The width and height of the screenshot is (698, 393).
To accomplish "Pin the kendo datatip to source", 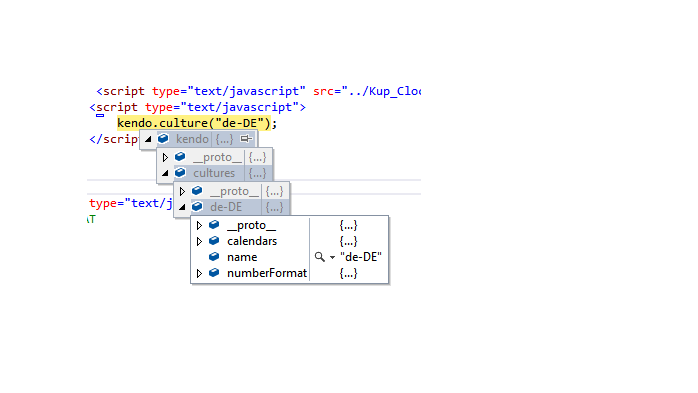I will click(246, 139).
